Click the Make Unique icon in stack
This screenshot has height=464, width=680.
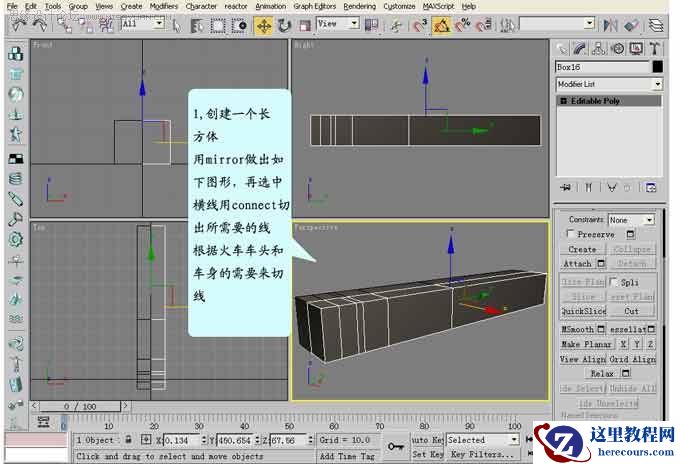pos(611,187)
